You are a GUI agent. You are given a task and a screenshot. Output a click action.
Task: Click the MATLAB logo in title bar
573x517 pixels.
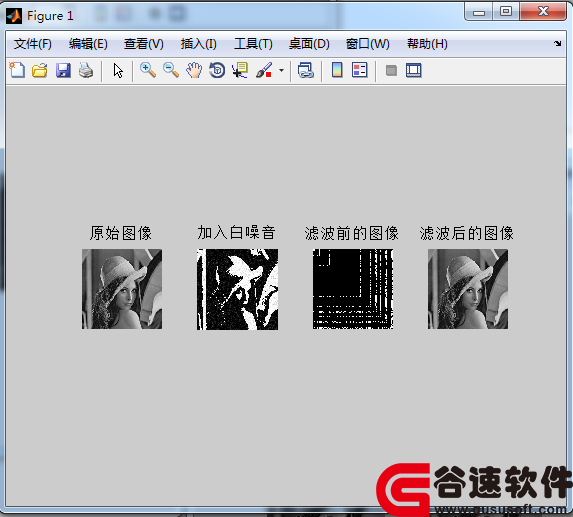14,16
